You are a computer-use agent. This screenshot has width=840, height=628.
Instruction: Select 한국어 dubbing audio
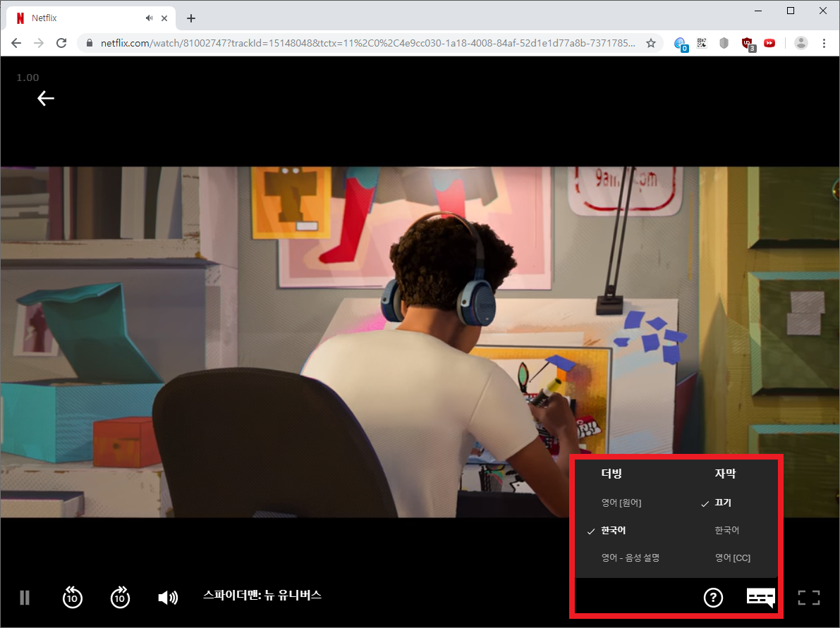point(613,530)
